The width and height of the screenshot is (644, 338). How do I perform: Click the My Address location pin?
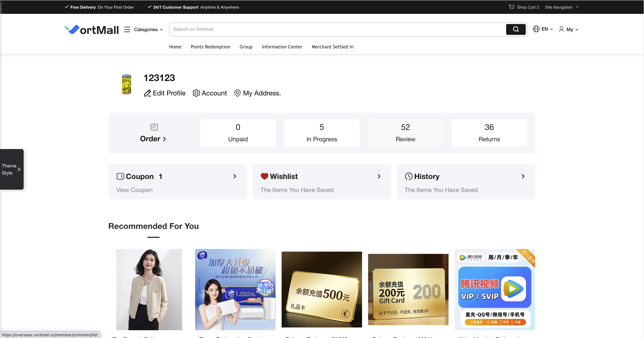click(x=237, y=93)
